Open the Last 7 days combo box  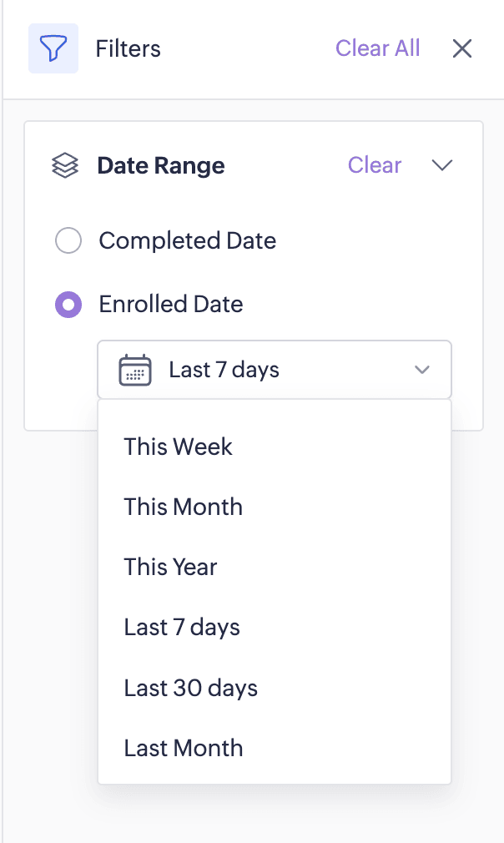[x=274, y=370]
